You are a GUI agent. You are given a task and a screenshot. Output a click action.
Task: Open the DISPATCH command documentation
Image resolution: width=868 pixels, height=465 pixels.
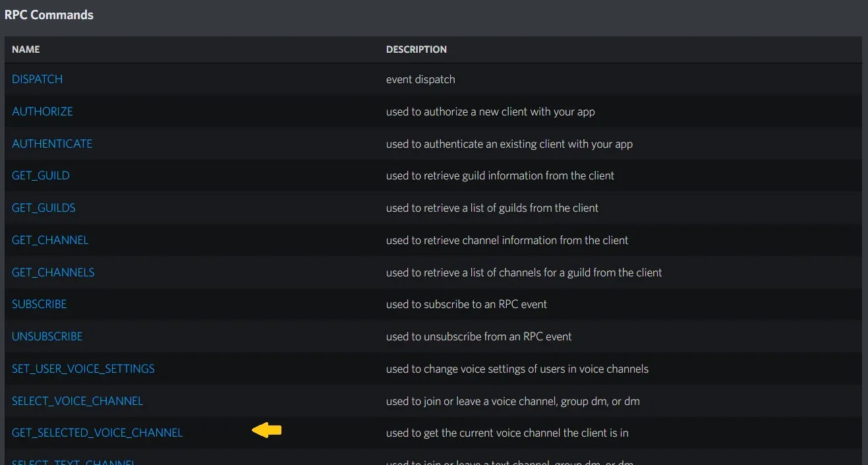37,78
